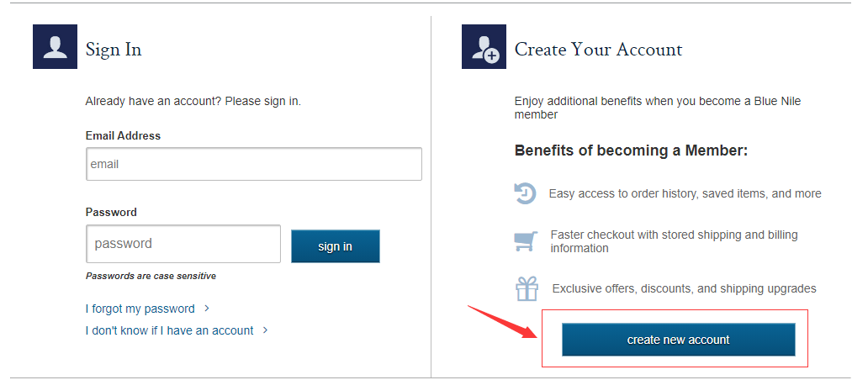868x380 pixels.
Task: Click the Create Your Account heading
Action: tap(598, 50)
